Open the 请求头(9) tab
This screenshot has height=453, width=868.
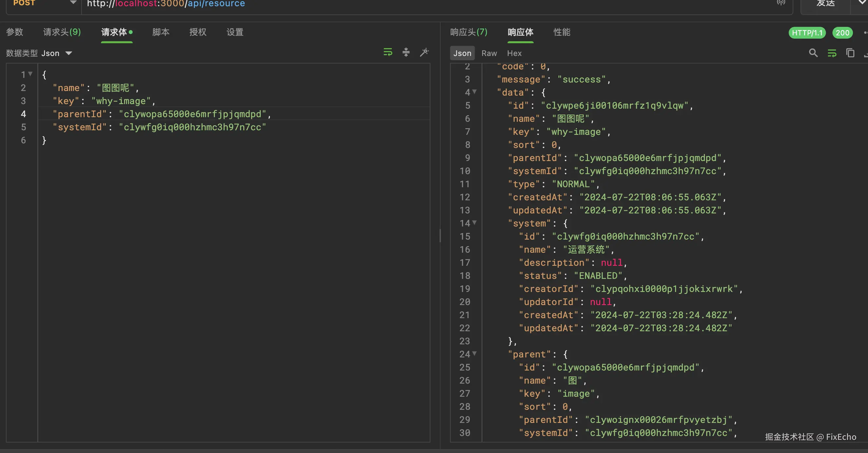pos(62,32)
